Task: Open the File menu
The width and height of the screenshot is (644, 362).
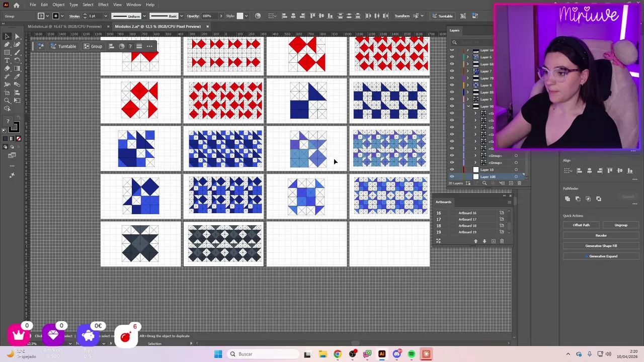Action: click(x=33, y=5)
